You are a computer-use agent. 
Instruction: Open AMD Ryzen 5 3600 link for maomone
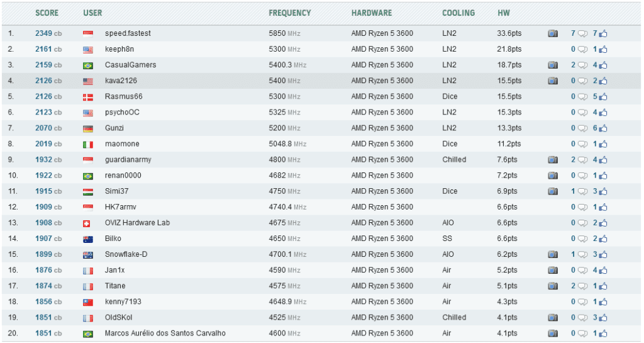coord(382,143)
